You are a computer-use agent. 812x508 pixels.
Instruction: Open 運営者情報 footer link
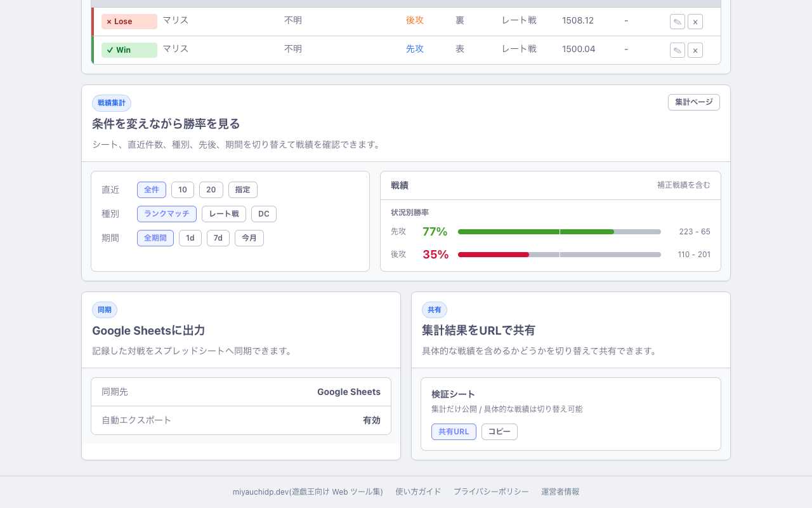[560, 491]
